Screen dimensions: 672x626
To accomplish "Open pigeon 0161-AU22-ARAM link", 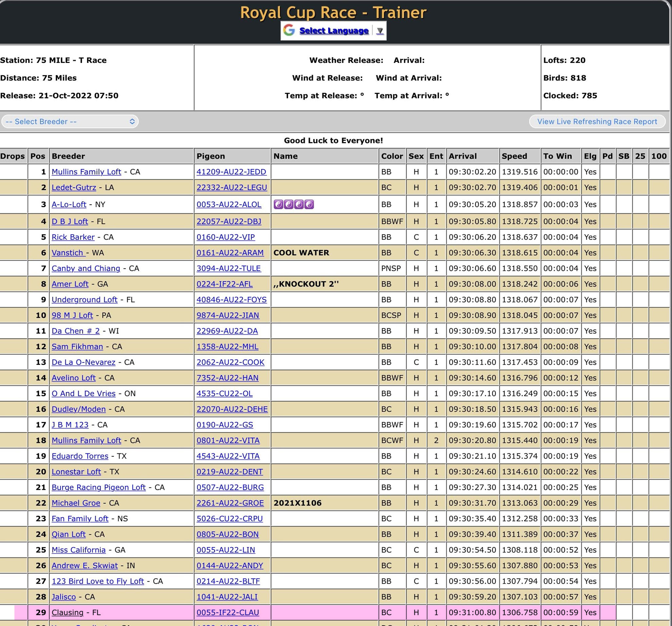I will point(230,253).
